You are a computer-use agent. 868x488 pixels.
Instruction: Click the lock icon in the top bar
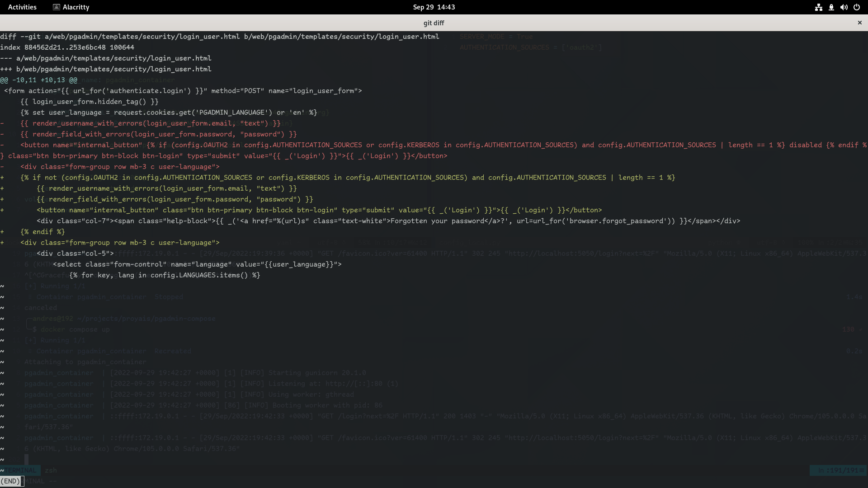(831, 7)
